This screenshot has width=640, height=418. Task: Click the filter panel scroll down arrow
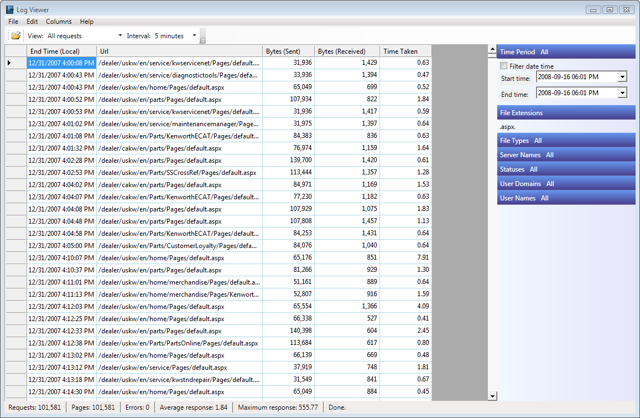pos(491,396)
